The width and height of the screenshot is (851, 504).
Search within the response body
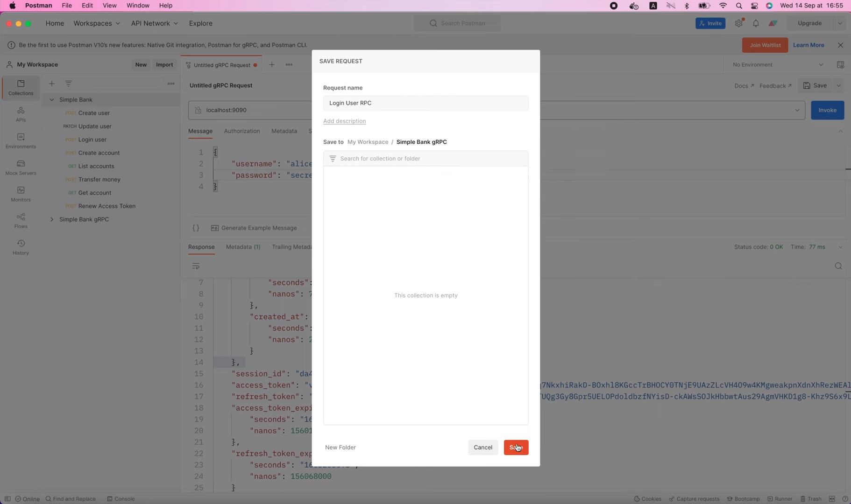[838, 266]
